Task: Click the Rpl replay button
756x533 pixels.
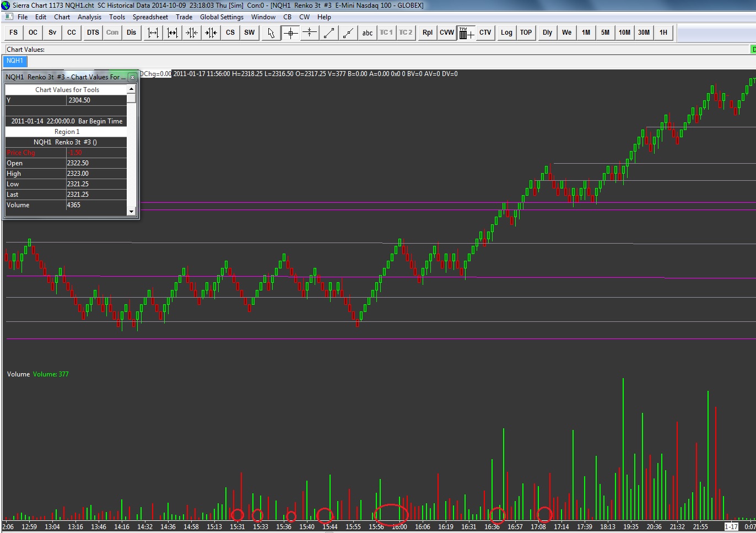Action: tap(428, 33)
